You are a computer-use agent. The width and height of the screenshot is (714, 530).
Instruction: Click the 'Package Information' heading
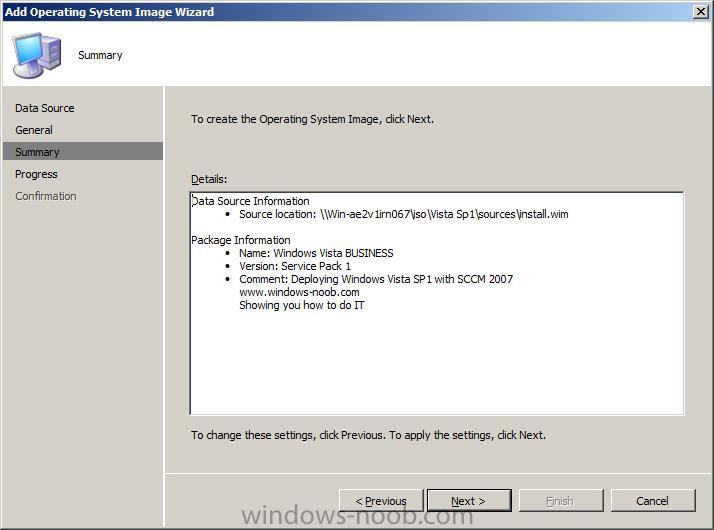[240, 240]
